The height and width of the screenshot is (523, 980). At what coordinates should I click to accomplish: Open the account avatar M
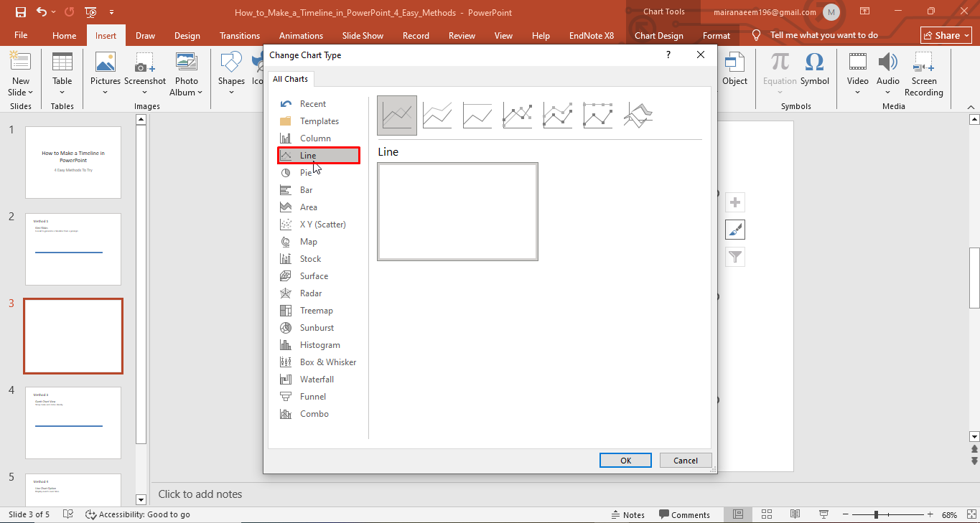pyautogui.click(x=831, y=12)
